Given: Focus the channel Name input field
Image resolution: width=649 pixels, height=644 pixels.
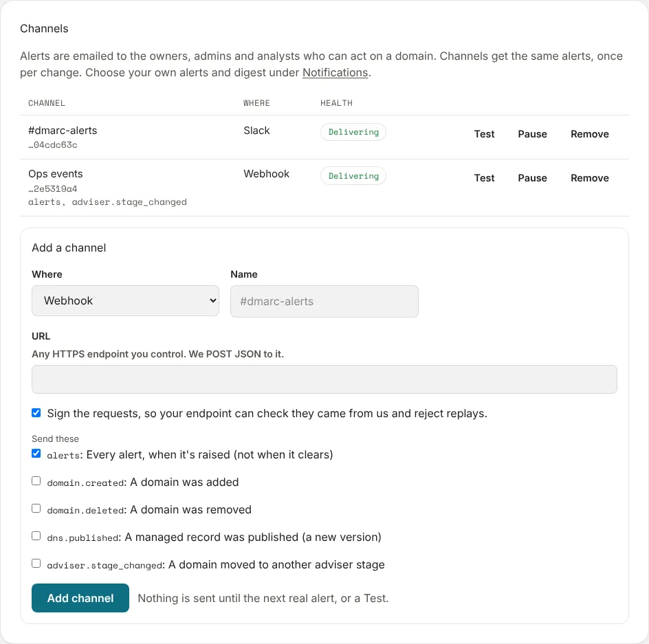Looking at the screenshot, I should (324, 301).
